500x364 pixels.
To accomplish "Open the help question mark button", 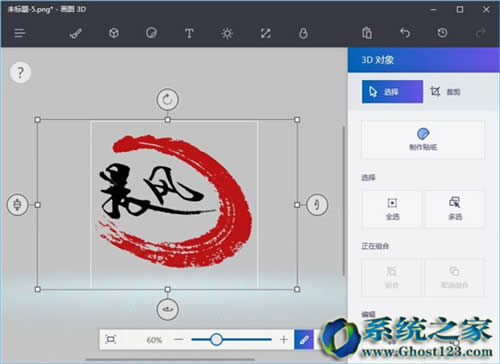I will [x=20, y=72].
